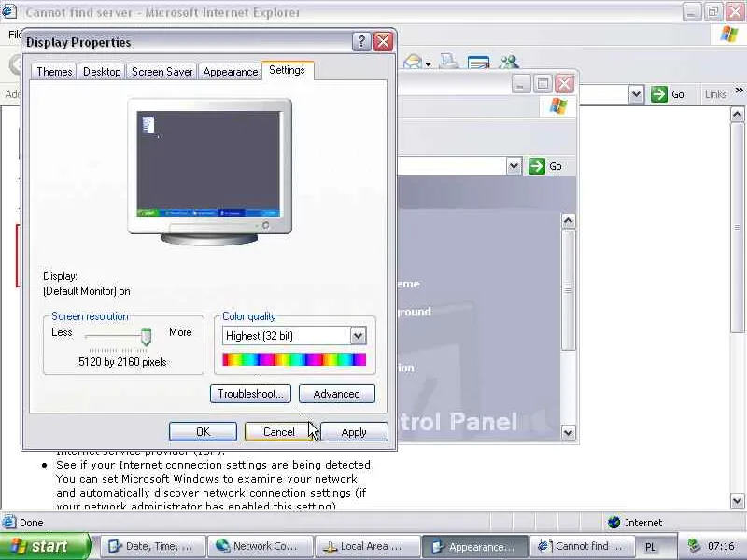Click Go in the Control Panel window
747x560 pixels.
(x=545, y=166)
